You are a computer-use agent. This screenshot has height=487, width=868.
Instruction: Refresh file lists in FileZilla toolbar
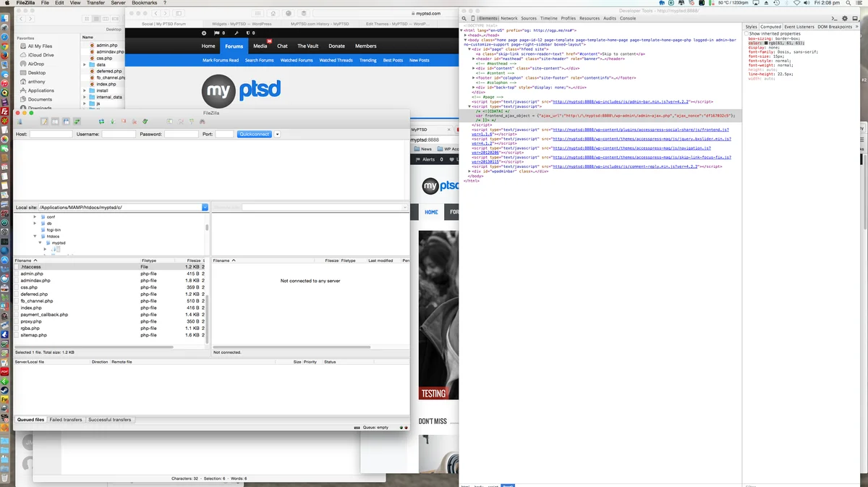tap(101, 122)
